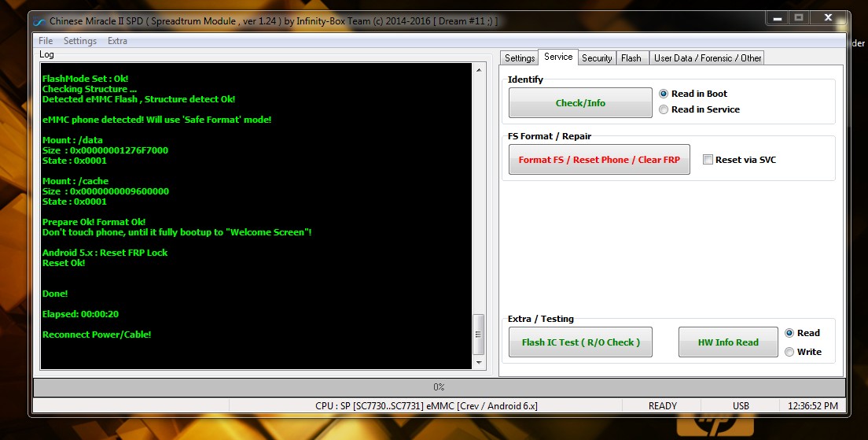Image resolution: width=868 pixels, height=440 pixels.
Task: Click the 0% progress bar
Action: [439, 386]
